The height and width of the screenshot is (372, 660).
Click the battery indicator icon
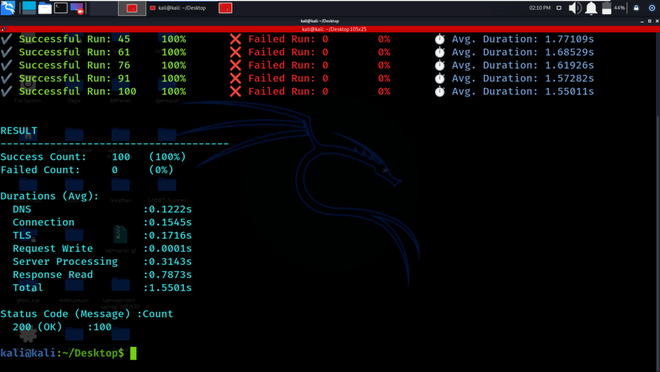(x=607, y=8)
